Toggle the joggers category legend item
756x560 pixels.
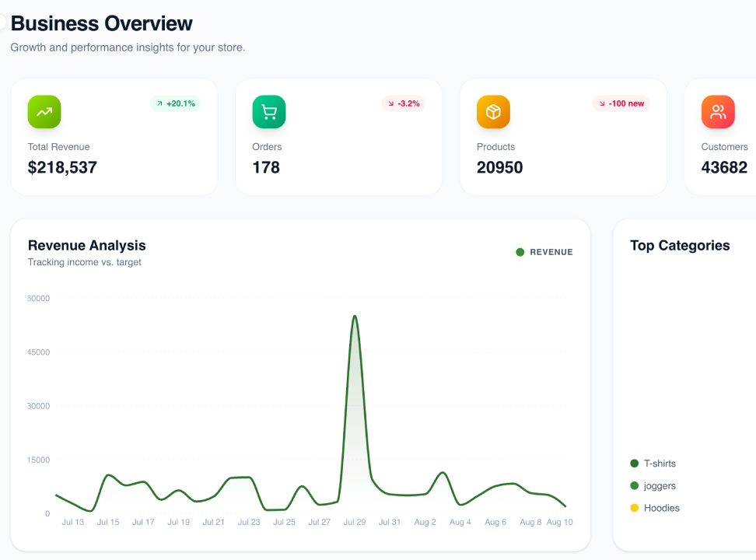pyautogui.click(x=653, y=485)
